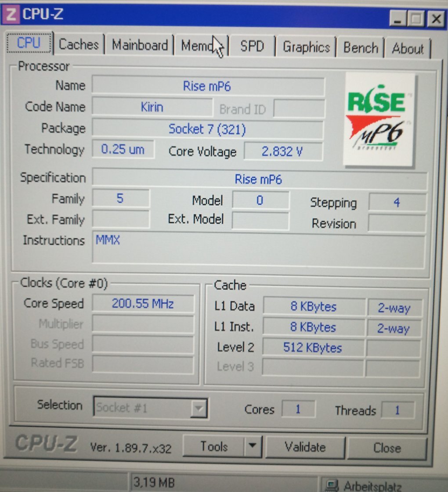Click the empty Rated FSB field
This screenshot has width=448, height=492.
point(143,364)
